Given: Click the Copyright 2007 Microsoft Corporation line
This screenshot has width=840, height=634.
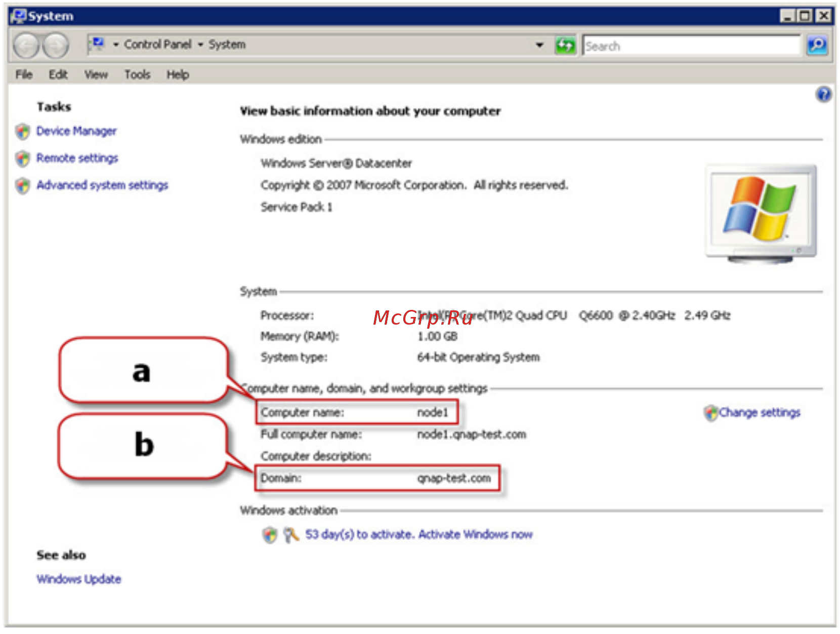Looking at the screenshot, I should (x=414, y=185).
